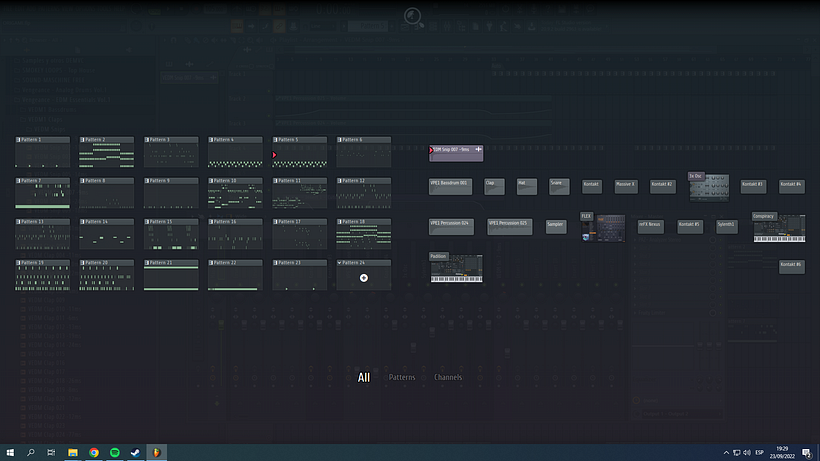
Task: Launch Steam from the taskbar
Action: tap(135, 452)
